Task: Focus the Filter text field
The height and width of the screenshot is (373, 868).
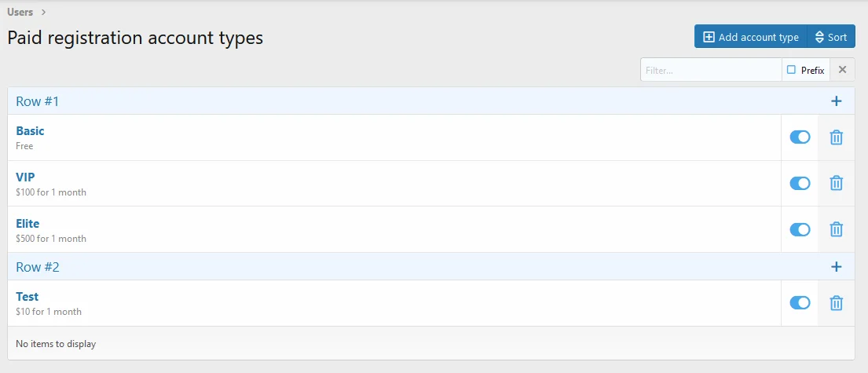Action: pos(711,70)
